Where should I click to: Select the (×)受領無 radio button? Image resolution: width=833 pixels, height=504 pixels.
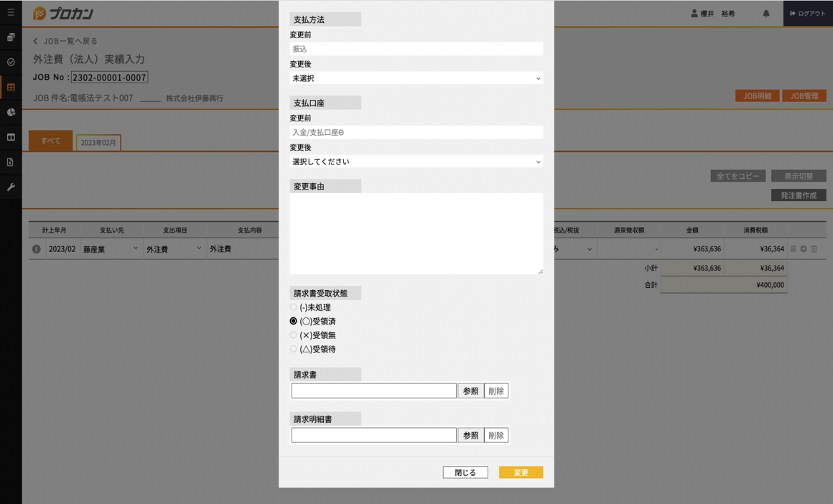pos(293,335)
